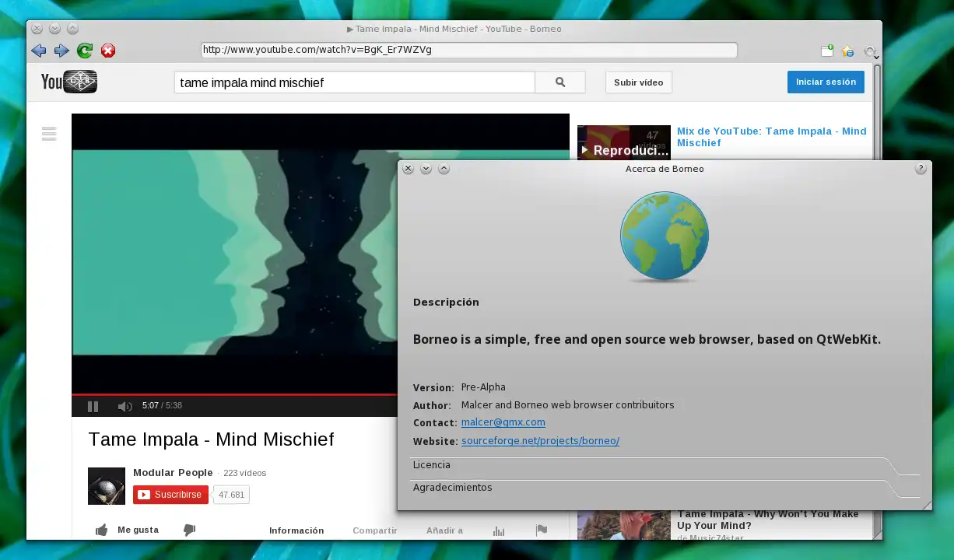Click the Modular People channel avatar

pos(107,486)
